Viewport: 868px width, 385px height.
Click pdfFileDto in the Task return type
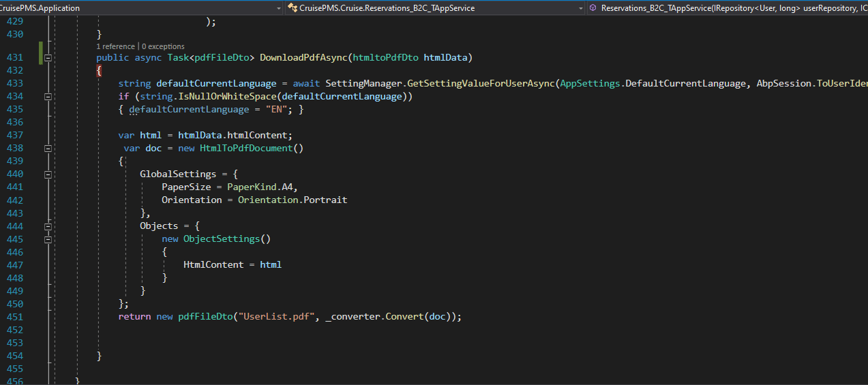(x=222, y=57)
